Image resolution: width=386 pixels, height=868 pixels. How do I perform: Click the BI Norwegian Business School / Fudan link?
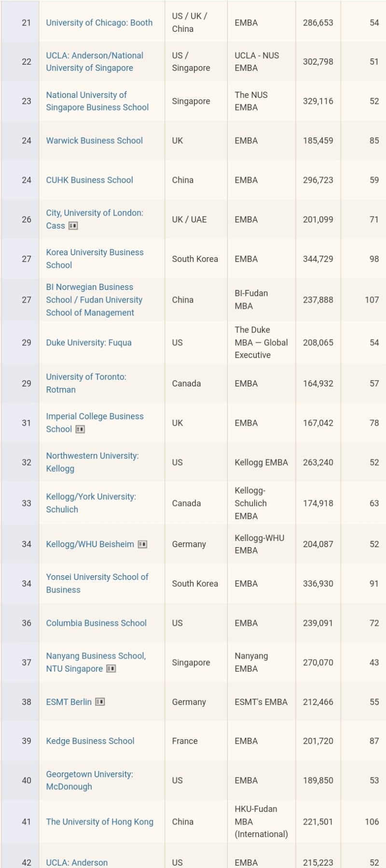[x=94, y=300]
